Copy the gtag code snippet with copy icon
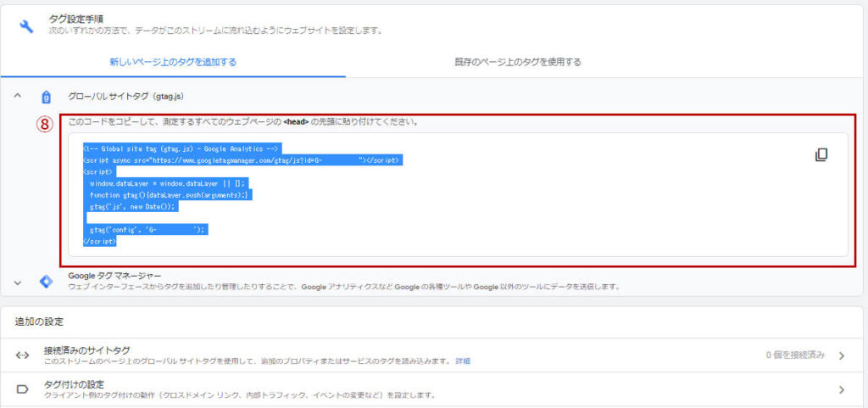Screen dimensions: 868x408 [x=821, y=155]
